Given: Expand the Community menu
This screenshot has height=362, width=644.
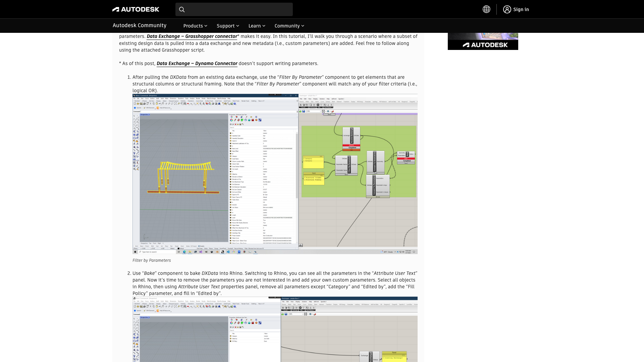Looking at the screenshot, I should (x=289, y=26).
